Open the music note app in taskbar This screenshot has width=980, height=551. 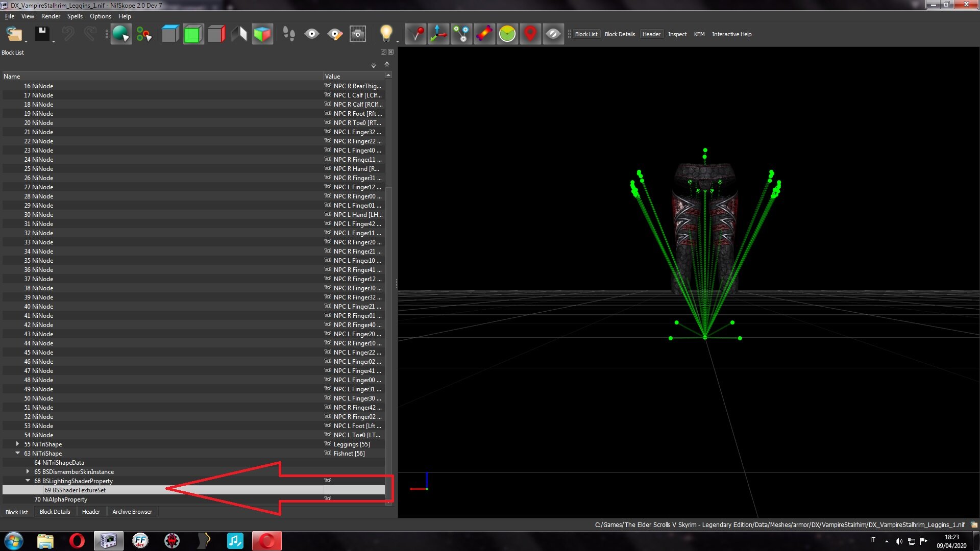point(235,541)
